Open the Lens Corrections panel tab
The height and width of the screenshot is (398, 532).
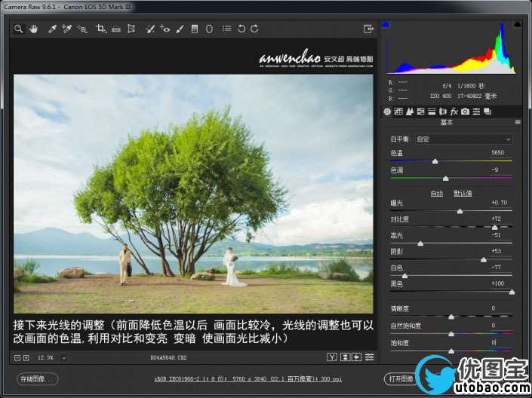(x=443, y=112)
